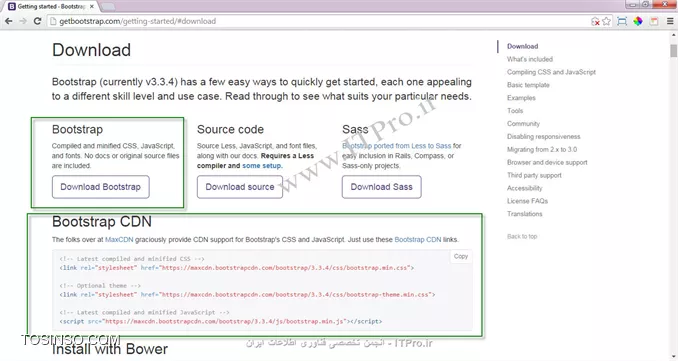Open Disabling responsiveness sidebar link

coord(544,137)
